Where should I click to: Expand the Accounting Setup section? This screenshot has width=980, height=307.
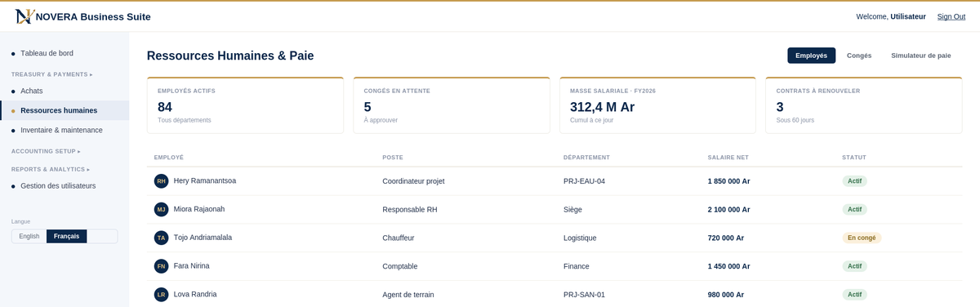click(47, 151)
